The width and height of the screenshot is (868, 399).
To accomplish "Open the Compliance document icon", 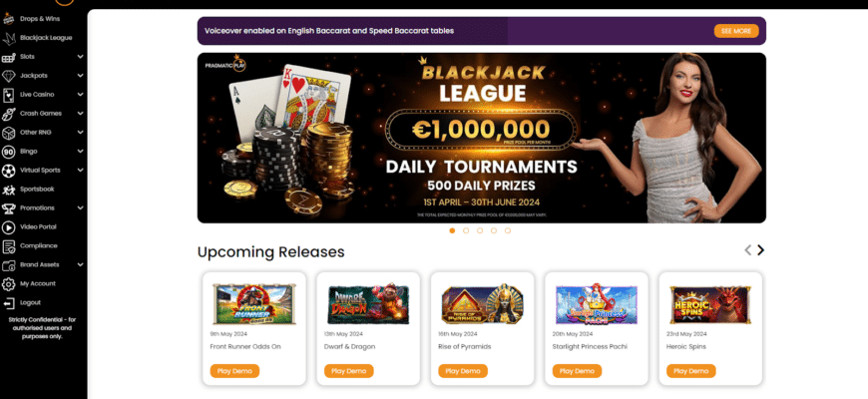I will [8, 245].
